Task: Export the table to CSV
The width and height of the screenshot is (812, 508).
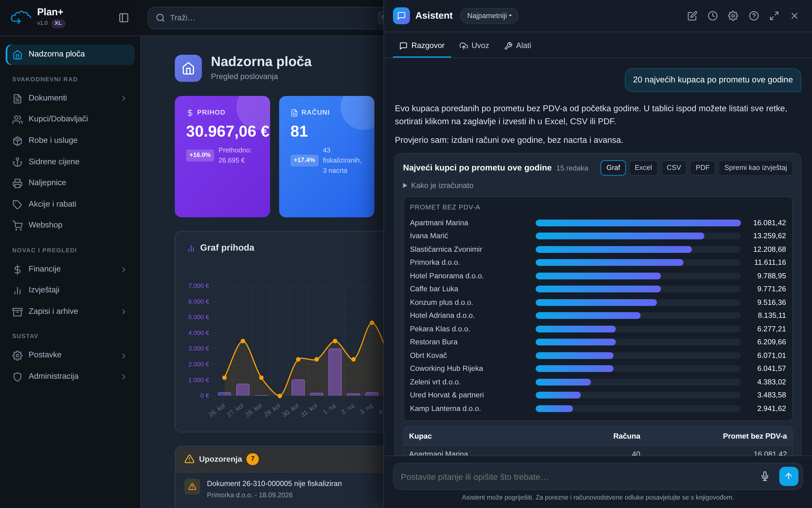Action: 673,168
